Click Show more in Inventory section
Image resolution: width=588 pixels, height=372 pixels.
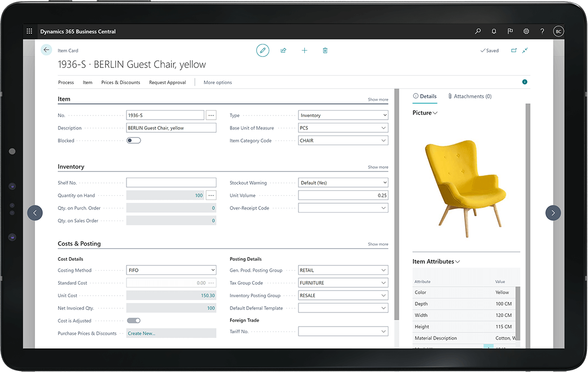point(378,167)
